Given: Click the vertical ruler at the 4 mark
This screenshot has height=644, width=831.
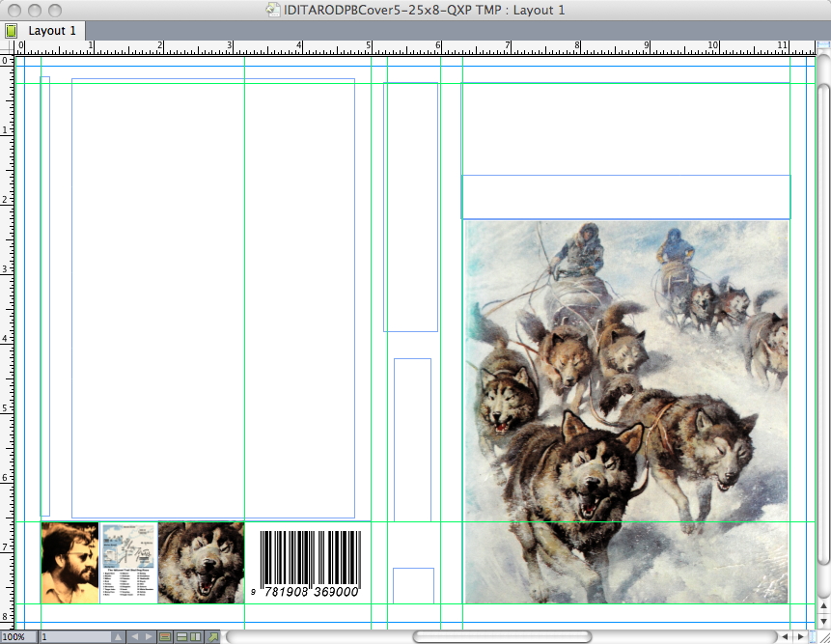Looking at the screenshot, I should point(7,339).
